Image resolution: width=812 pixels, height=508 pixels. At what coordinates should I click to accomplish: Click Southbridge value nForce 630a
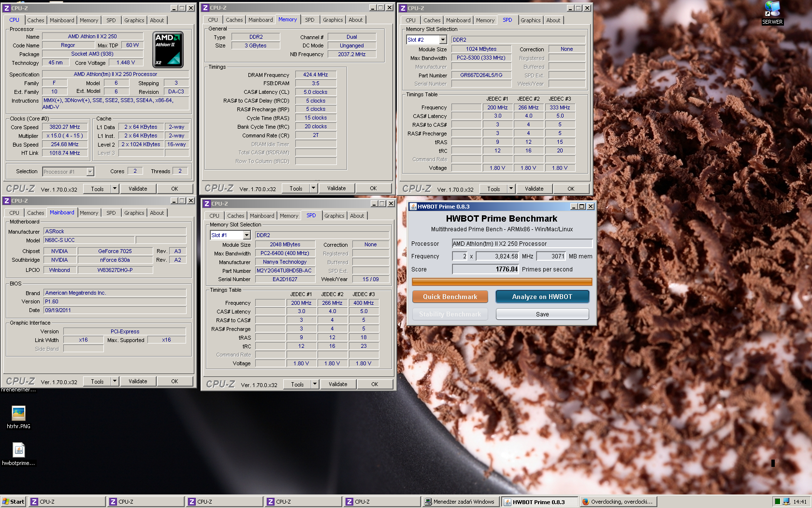pos(115,260)
